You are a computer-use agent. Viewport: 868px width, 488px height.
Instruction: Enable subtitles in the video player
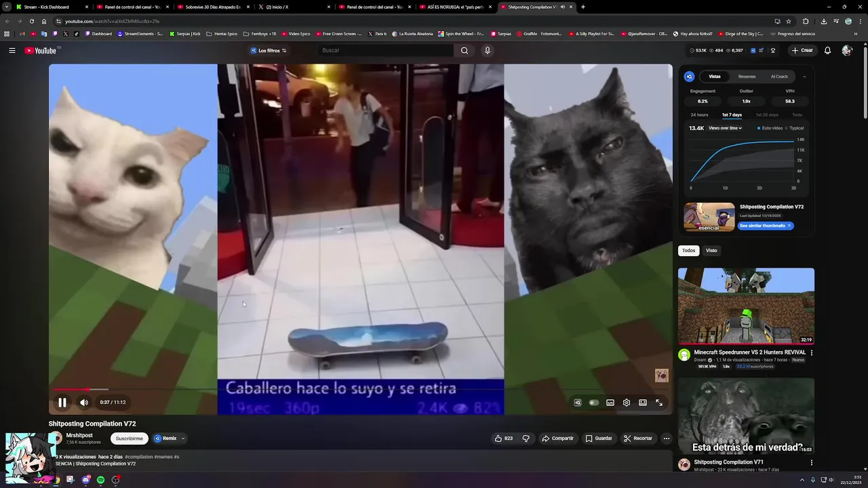(x=610, y=403)
